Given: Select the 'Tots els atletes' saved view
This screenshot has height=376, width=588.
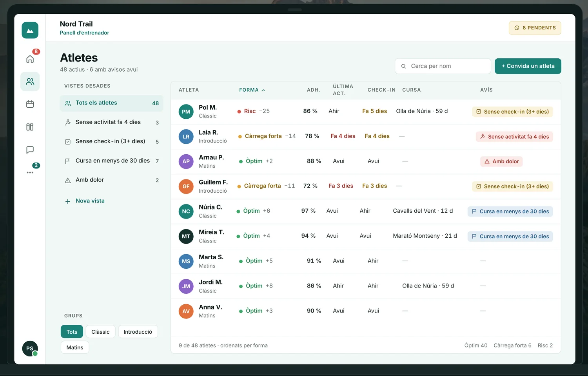Looking at the screenshot, I should coord(112,103).
